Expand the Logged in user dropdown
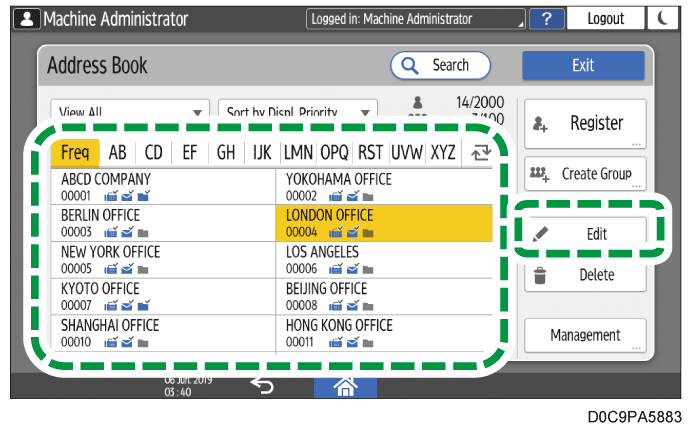 [414, 18]
